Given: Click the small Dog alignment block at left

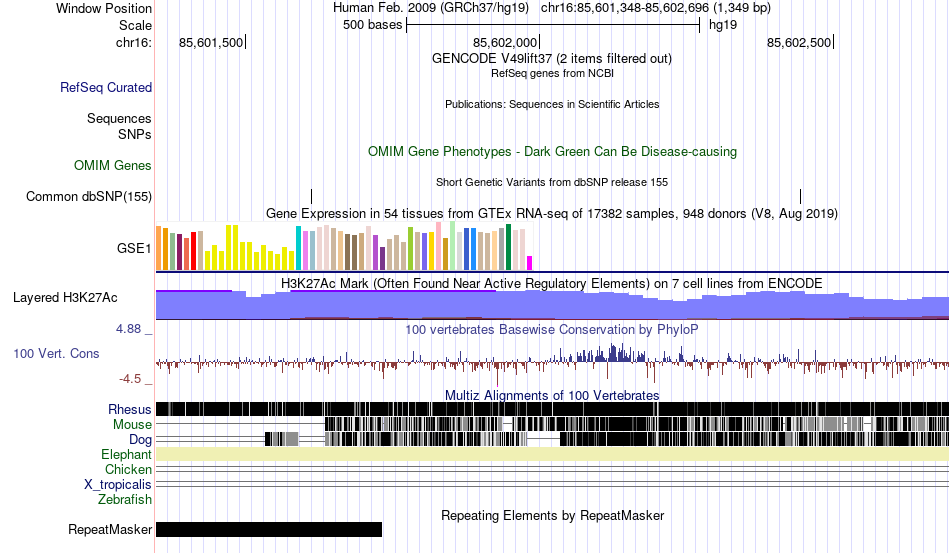Looking at the screenshot, I should click(x=282, y=439).
